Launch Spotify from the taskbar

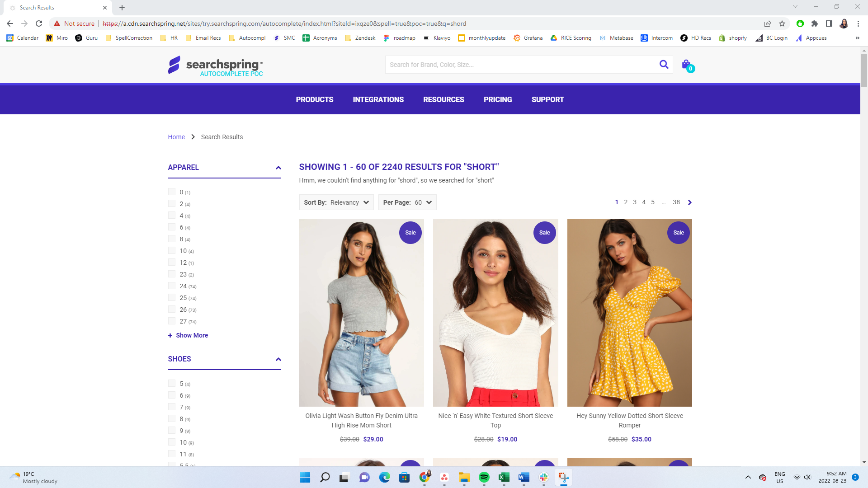coord(484,478)
